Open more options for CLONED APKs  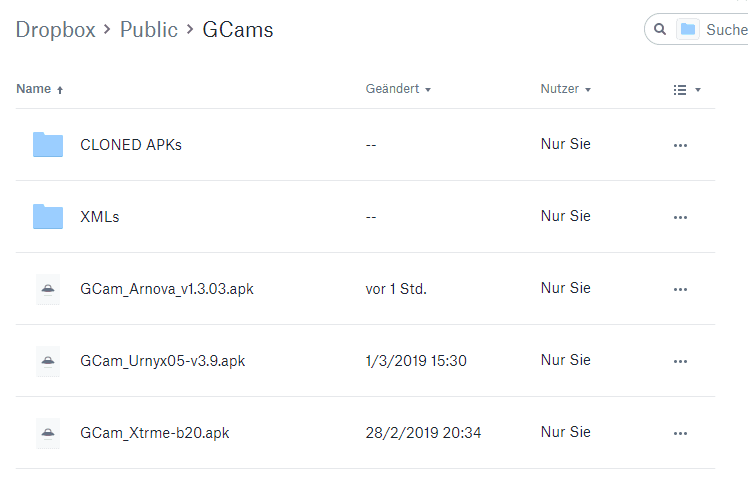click(x=680, y=145)
